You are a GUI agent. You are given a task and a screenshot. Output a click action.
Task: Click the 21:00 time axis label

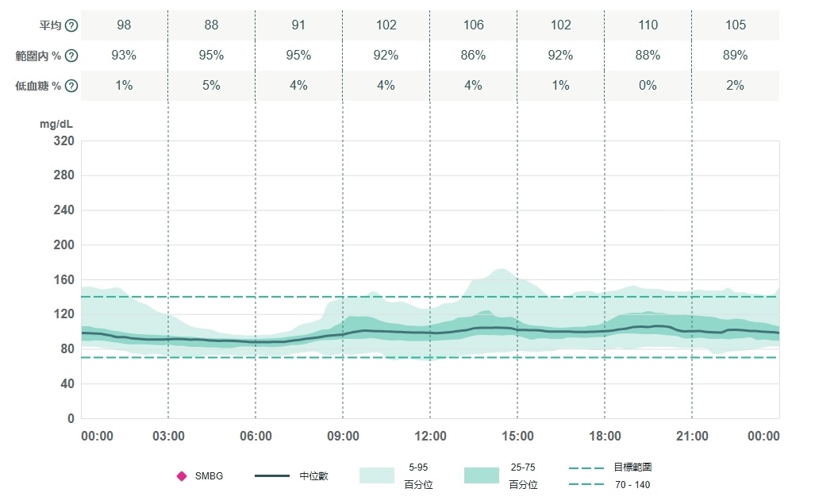(x=692, y=437)
